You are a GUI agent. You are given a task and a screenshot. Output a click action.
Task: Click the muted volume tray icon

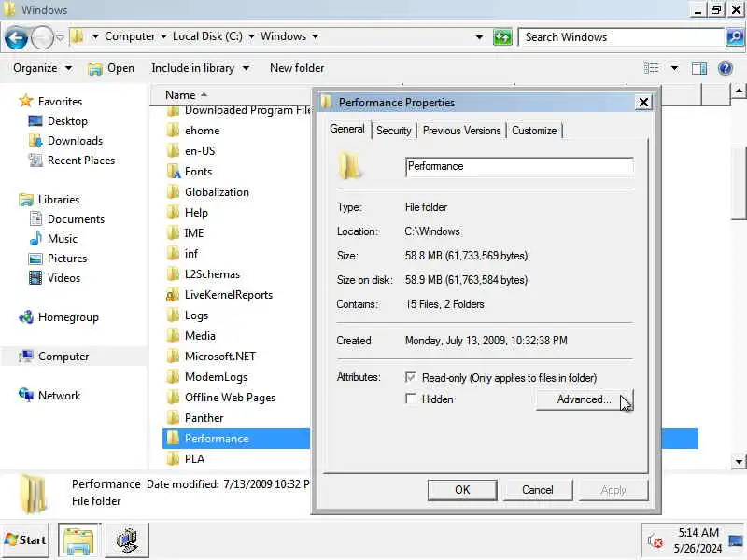655,541
